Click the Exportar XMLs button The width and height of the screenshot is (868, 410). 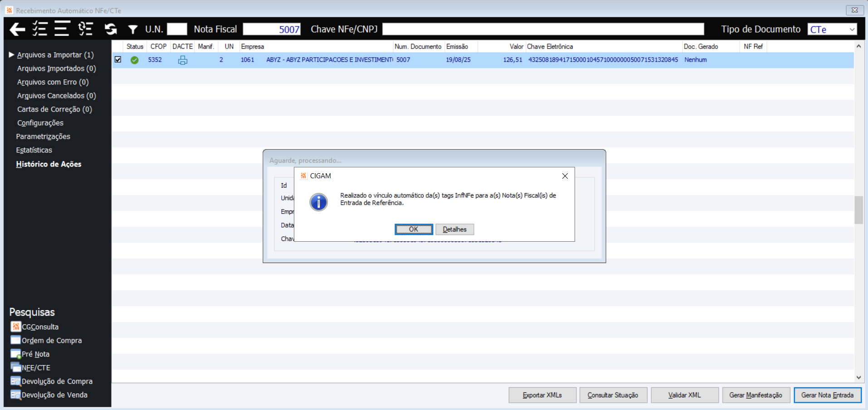[542, 395]
